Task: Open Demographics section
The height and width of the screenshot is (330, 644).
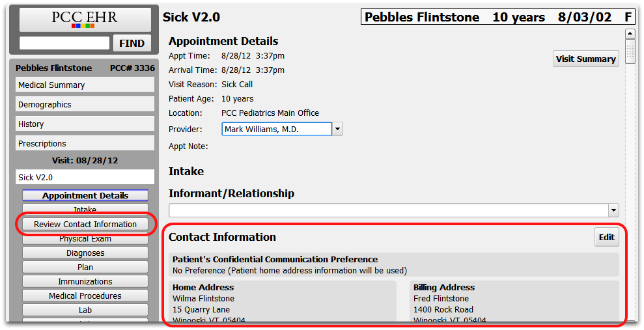Action: click(x=85, y=105)
